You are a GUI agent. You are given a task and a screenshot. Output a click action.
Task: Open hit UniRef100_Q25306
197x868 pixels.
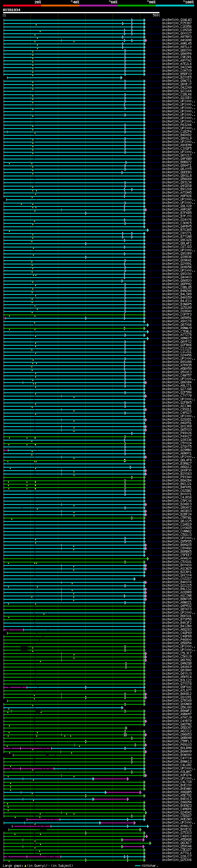click(x=177, y=860)
